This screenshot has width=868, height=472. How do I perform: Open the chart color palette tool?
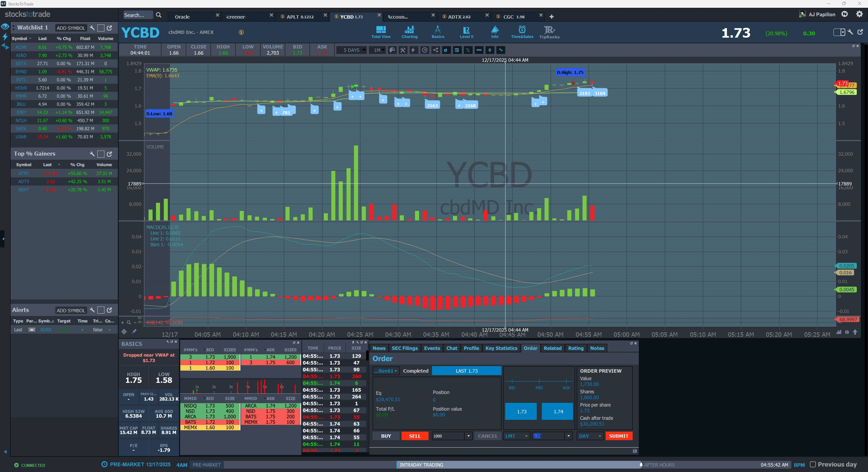392,50
